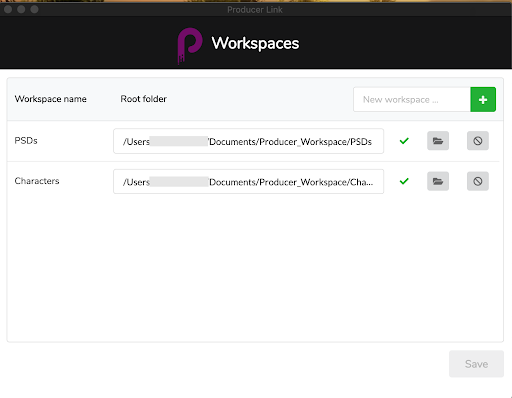Focus the New workspace name field

coord(412,99)
